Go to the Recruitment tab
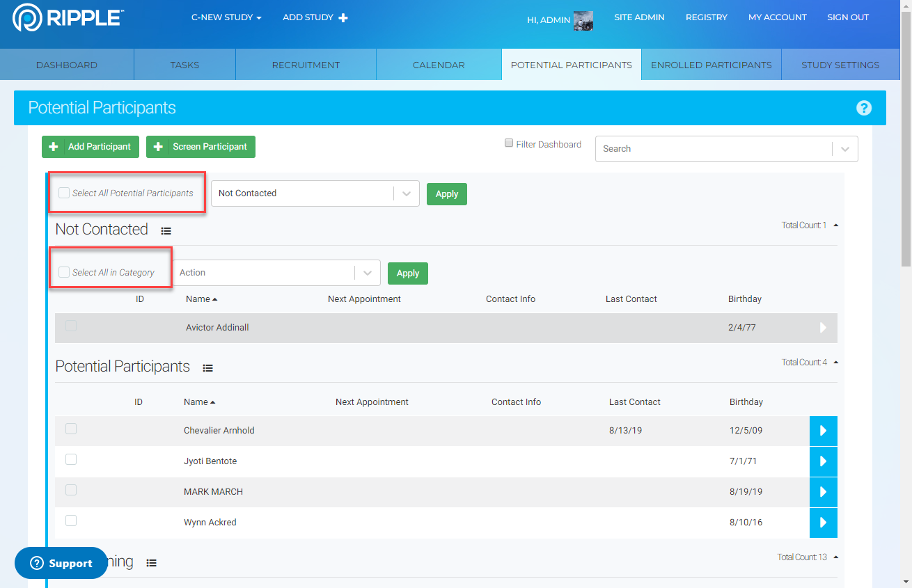912x588 pixels. [306, 65]
